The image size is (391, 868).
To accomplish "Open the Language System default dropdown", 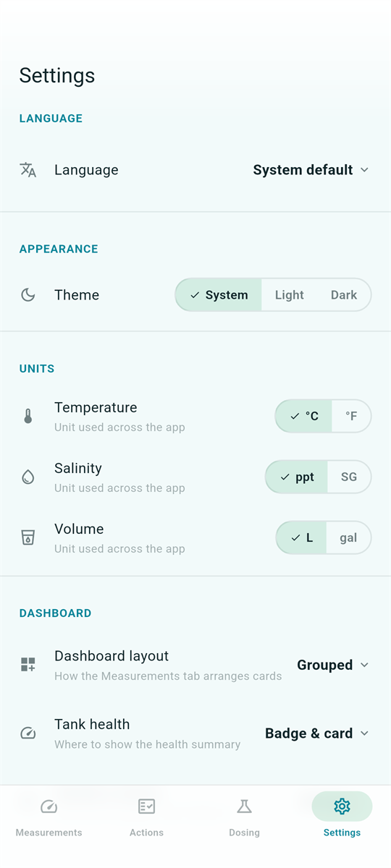I will tap(311, 170).
